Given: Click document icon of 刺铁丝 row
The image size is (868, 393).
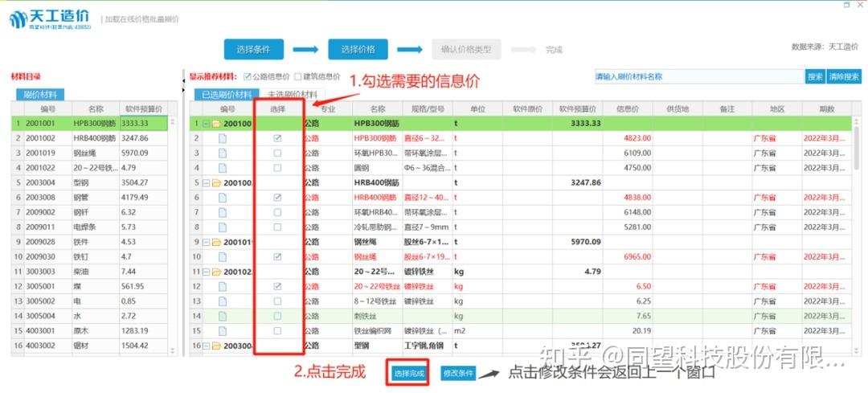Looking at the screenshot, I should [x=223, y=316].
